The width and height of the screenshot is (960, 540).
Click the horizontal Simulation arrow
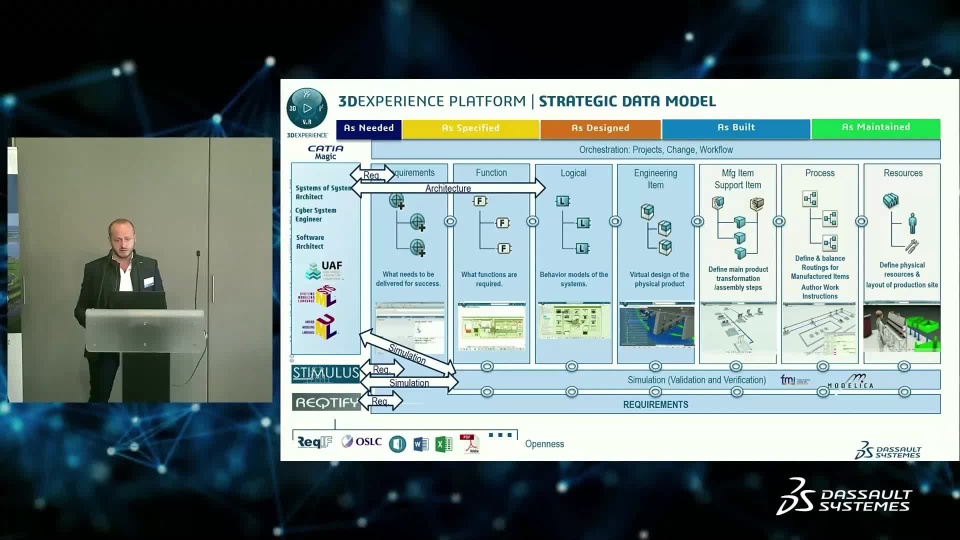point(409,383)
